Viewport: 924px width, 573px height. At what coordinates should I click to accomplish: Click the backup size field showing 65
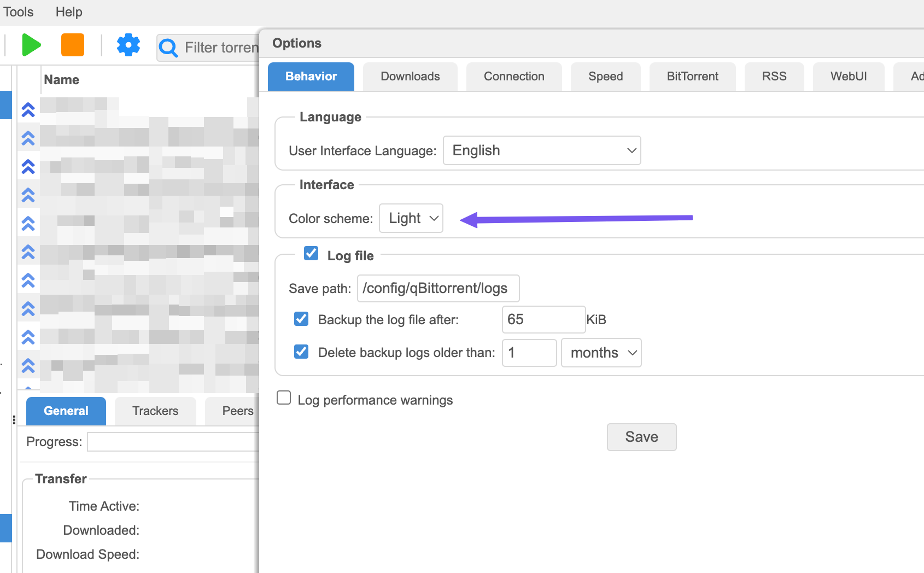[544, 319]
